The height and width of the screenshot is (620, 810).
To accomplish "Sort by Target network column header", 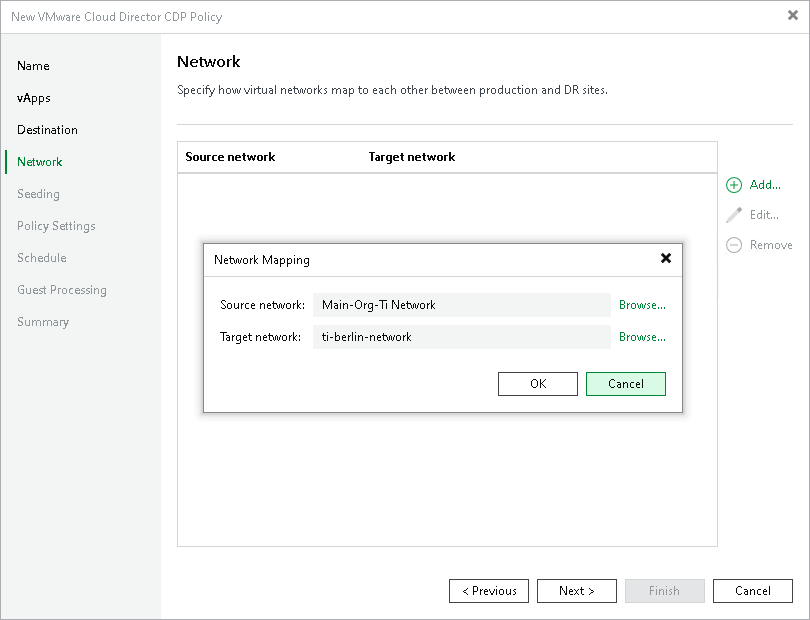I will (412, 157).
